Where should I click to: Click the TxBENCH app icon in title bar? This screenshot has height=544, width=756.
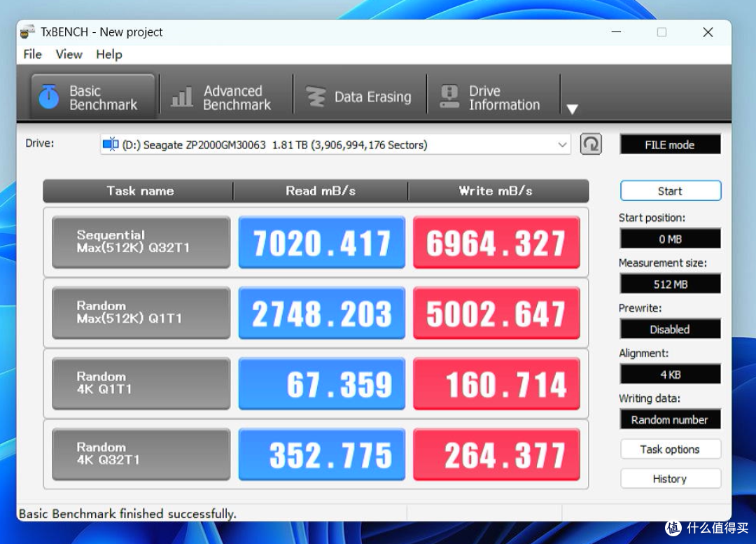point(27,32)
